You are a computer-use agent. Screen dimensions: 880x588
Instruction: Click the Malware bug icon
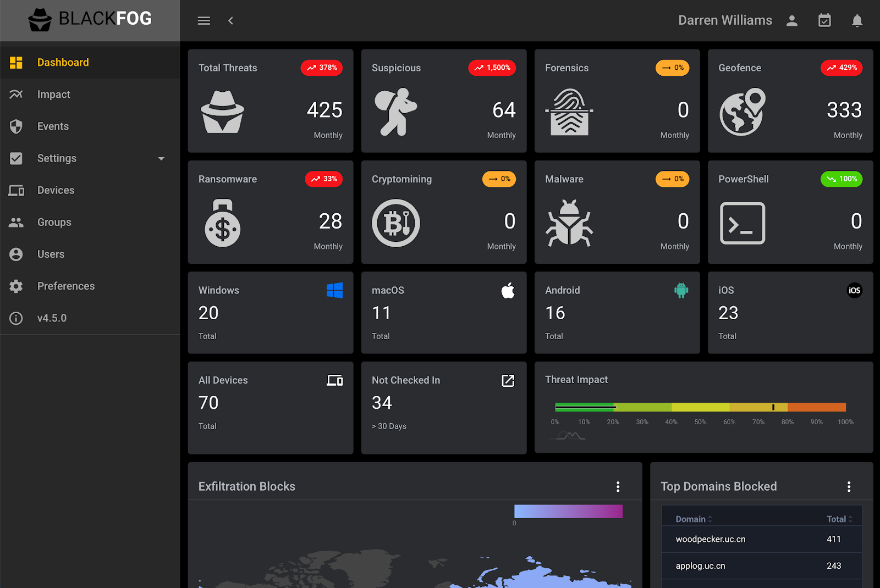click(x=569, y=223)
